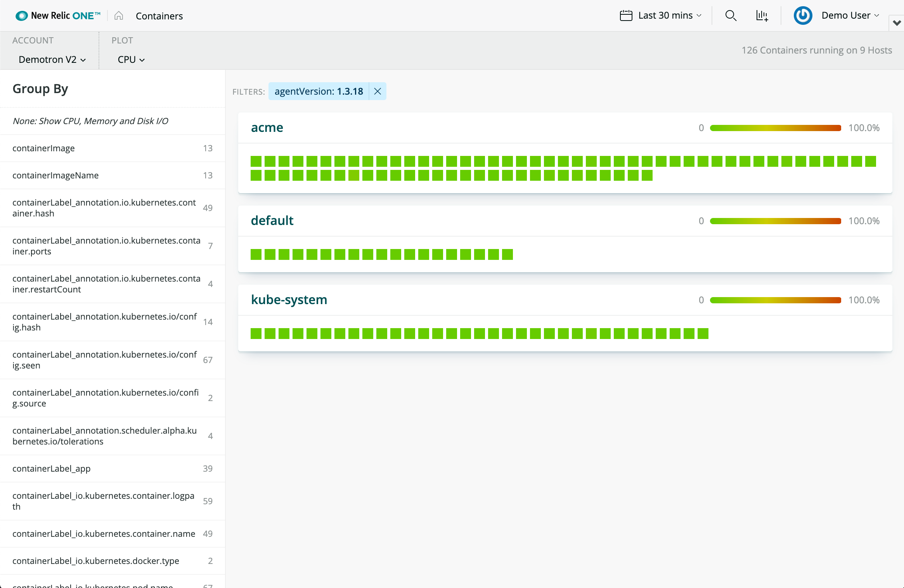Group by kubernetes.io/config.hash annotation
The width and height of the screenshot is (904, 588).
click(113, 322)
